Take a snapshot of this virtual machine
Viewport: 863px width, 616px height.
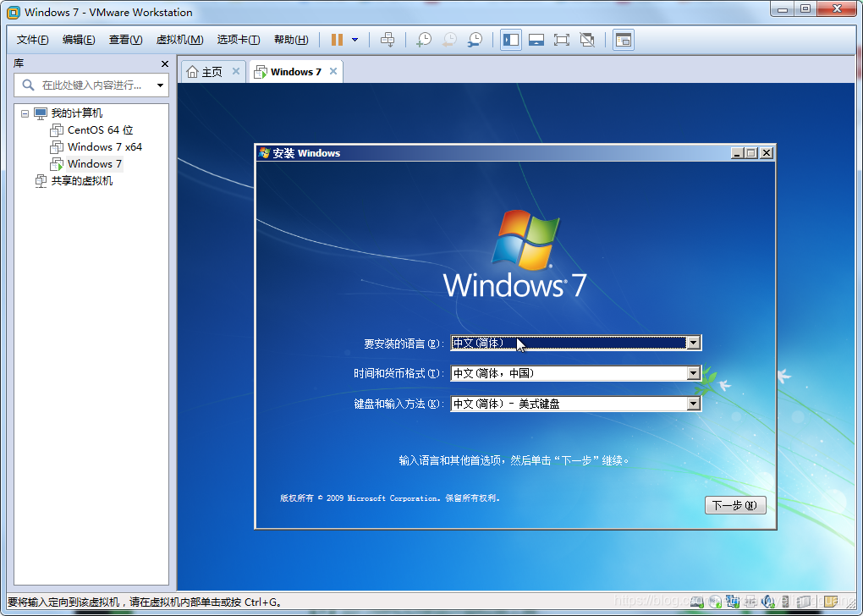point(424,40)
